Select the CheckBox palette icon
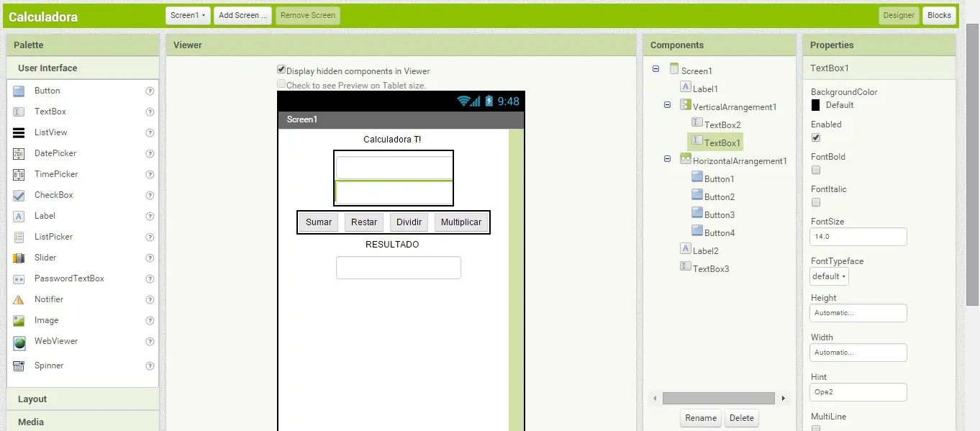The height and width of the screenshot is (431, 980). tap(19, 195)
